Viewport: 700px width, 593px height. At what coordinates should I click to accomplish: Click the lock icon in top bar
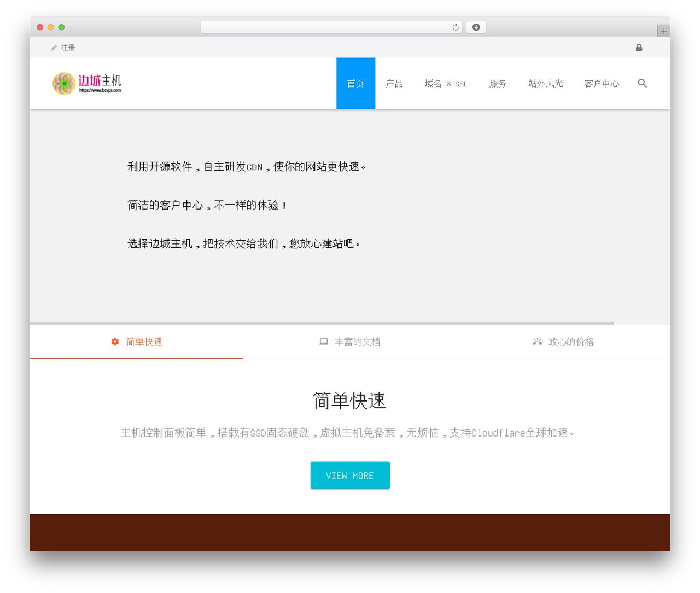639,48
